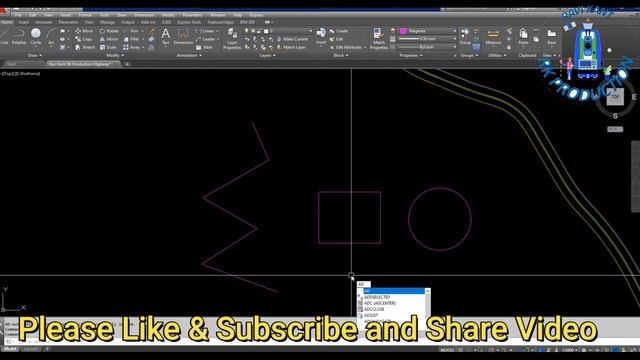Click Match Layer button
Viewport: 640px width, 360px height.
click(291, 47)
